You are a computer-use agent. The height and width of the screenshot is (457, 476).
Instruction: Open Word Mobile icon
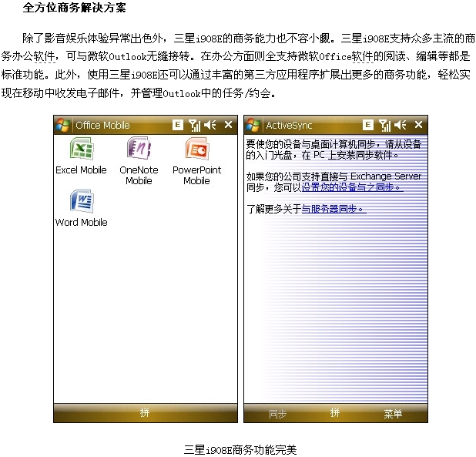click(x=82, y=201)
